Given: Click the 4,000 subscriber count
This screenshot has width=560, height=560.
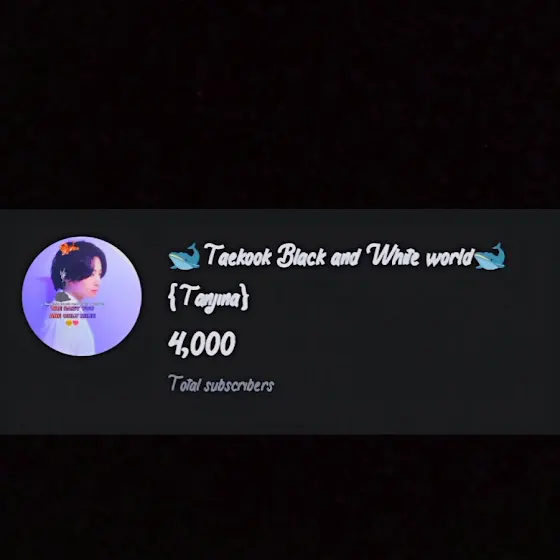Looking at the screenshot, I should (202, 343).
